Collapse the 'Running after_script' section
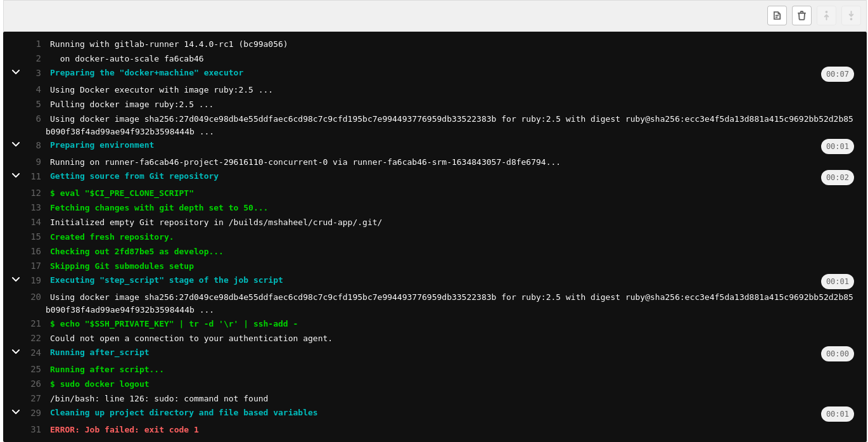The width and height of the screenshot is (868, 442). point(16,352)
